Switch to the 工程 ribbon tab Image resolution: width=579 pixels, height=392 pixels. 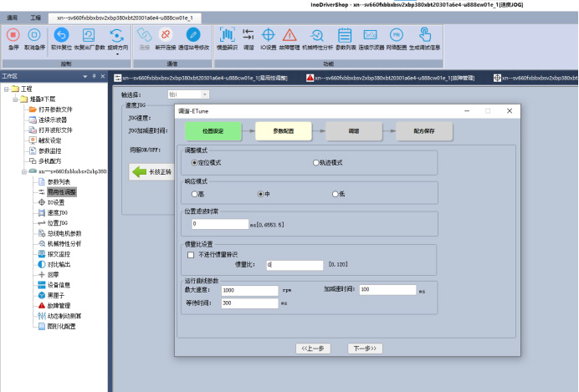35,17
